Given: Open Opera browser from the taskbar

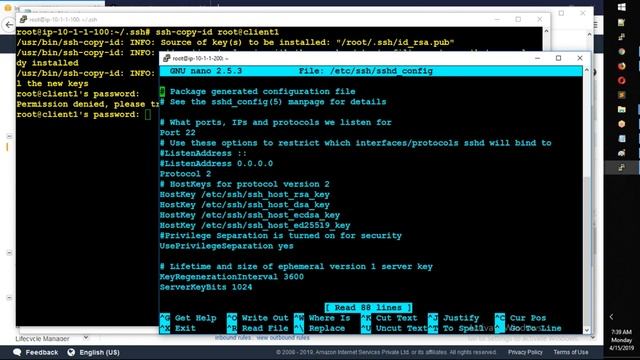Looking at the screenshot, I should [622, 80].
